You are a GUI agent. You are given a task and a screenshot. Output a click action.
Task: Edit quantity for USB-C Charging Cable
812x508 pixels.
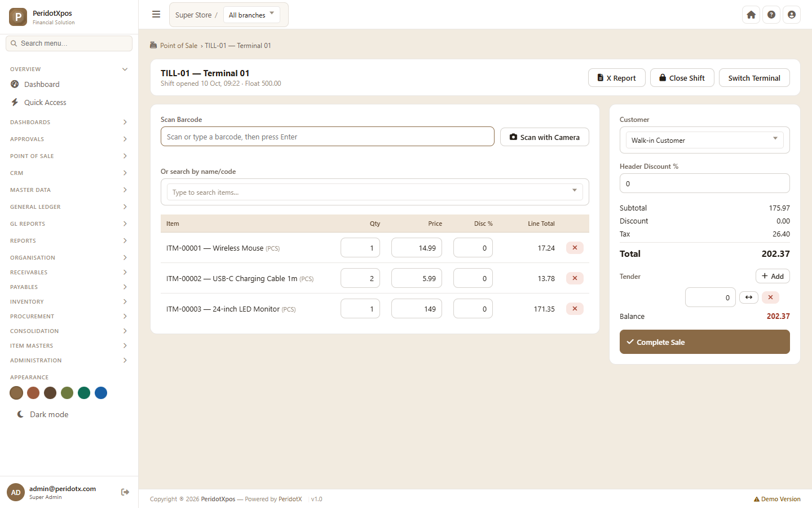[360, 278]
